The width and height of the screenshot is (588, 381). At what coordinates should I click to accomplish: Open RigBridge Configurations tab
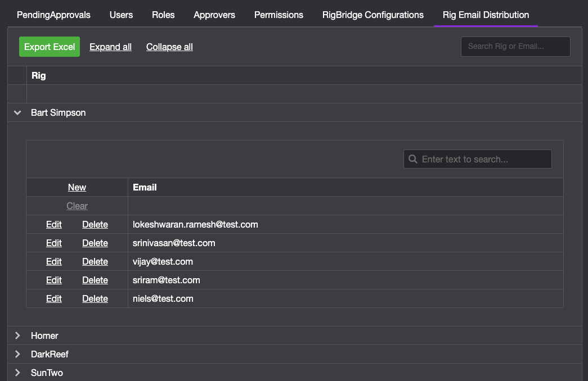pyautogui.click(x=372, y=15)
